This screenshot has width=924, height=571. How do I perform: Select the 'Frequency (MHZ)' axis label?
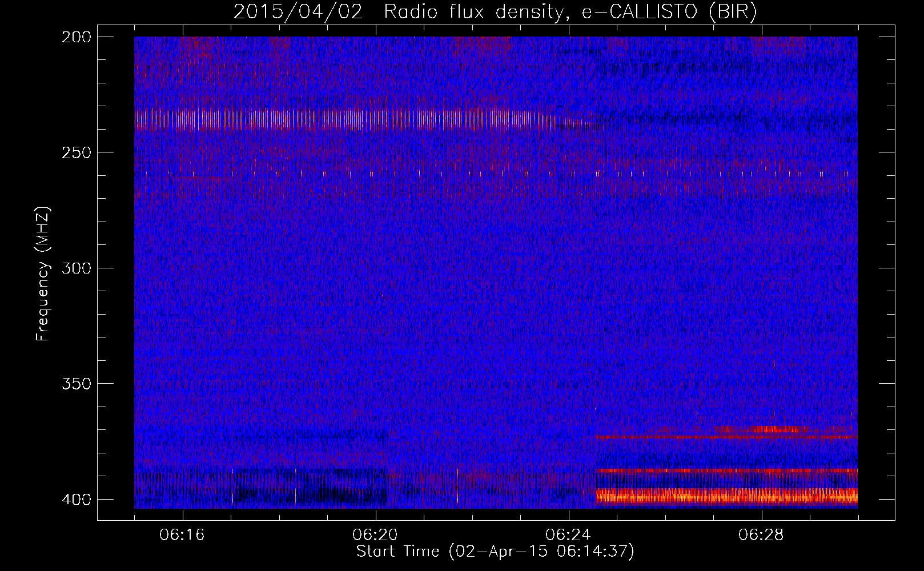click(43, 274)
